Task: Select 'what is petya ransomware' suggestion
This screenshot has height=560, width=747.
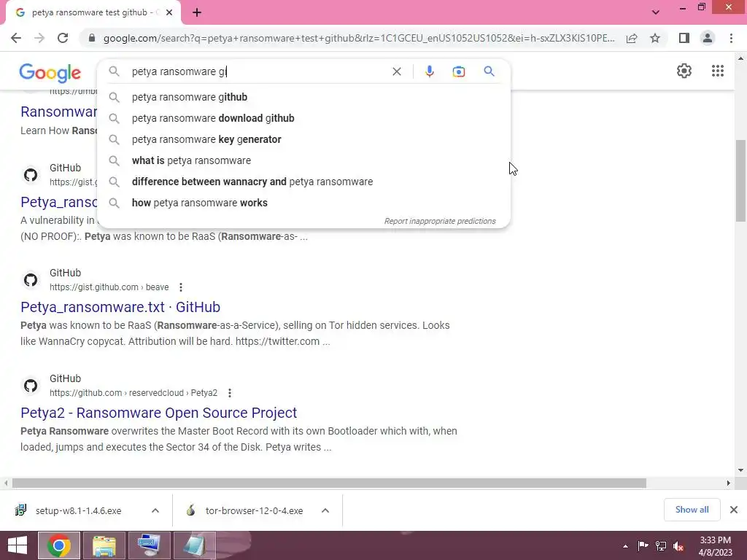Action: coord(303,160)
